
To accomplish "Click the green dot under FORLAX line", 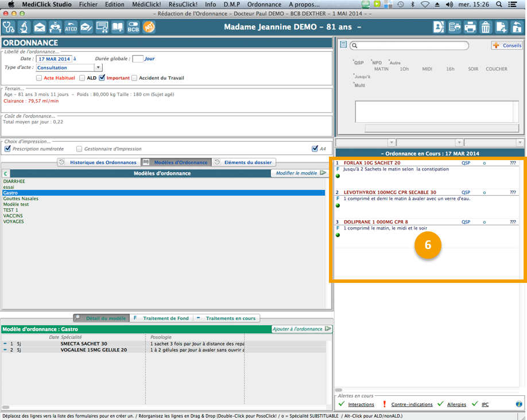I will [x=338, y=176].
